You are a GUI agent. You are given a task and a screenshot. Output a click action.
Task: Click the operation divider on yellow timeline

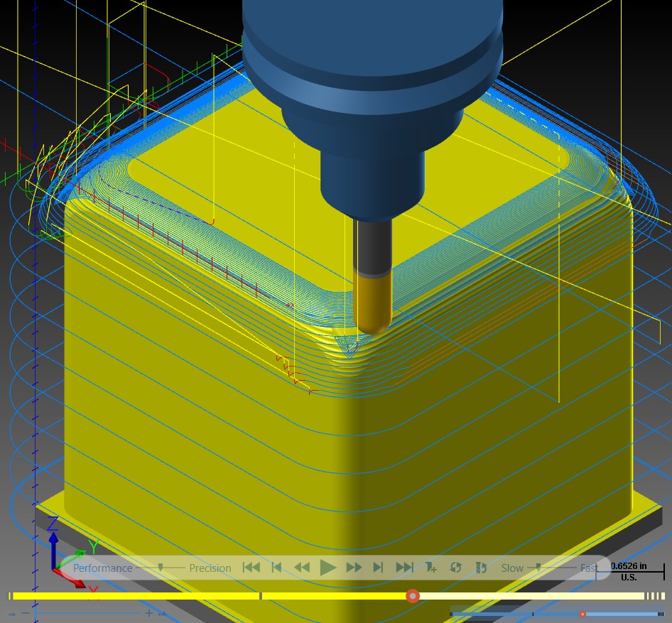(x=260, y=596)
